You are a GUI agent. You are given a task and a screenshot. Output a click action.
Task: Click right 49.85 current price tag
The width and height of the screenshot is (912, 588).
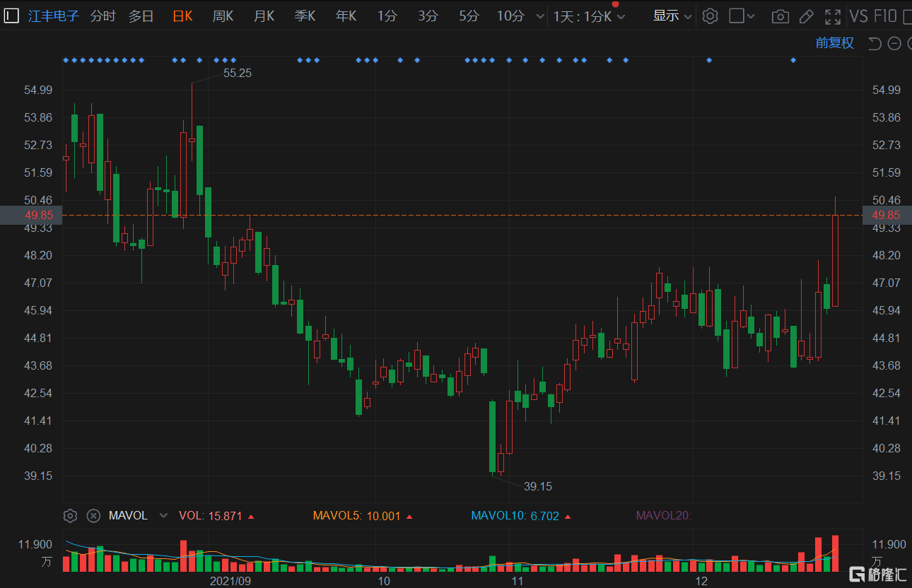(887, 215)
